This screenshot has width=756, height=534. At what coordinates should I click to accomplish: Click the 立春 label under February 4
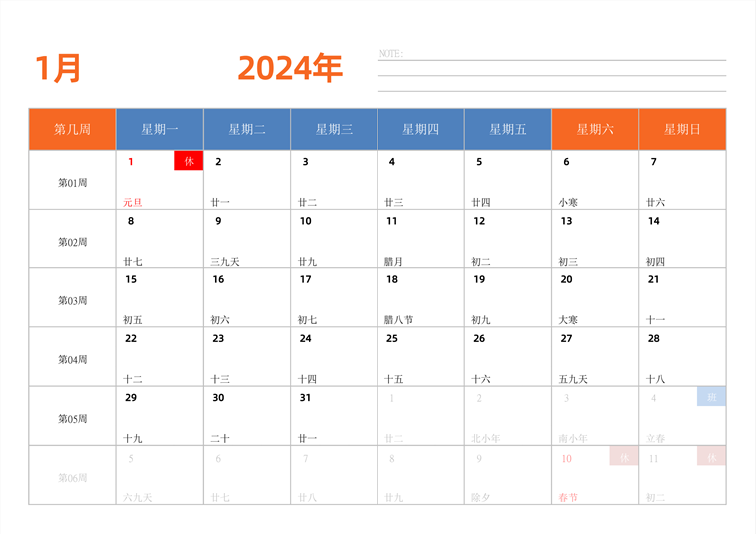tap(656, 438)
